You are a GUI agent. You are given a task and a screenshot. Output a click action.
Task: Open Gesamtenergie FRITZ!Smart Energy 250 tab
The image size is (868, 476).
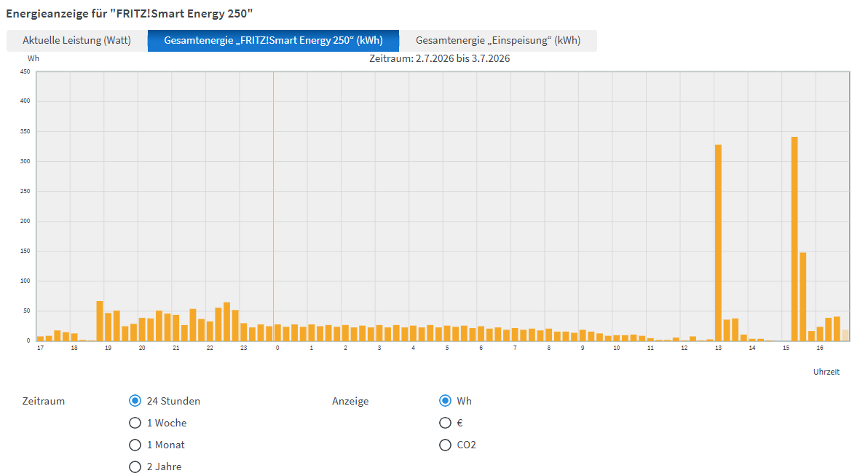tap(274, 40)
